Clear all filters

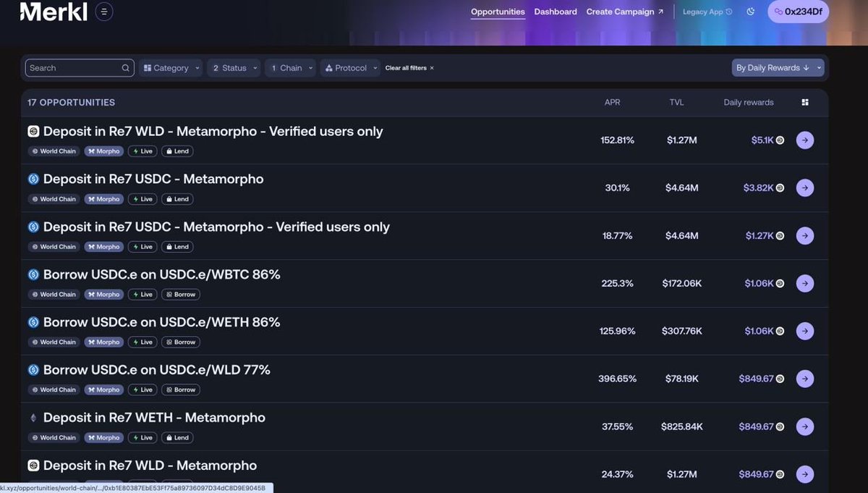pos(409,68)
